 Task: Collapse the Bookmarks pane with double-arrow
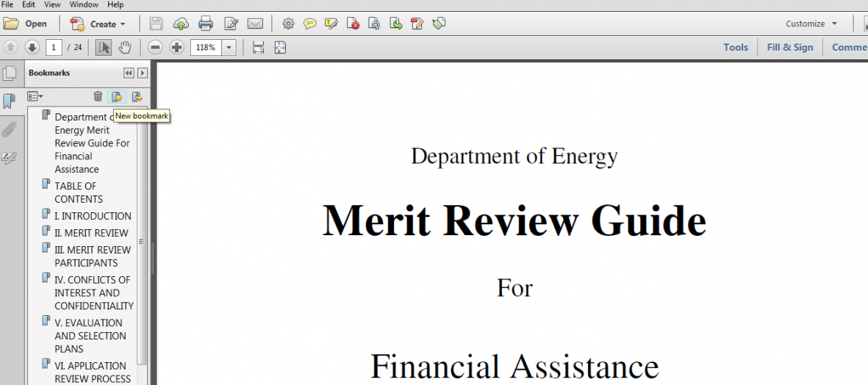pyautogui.click(x=129, y=73)
